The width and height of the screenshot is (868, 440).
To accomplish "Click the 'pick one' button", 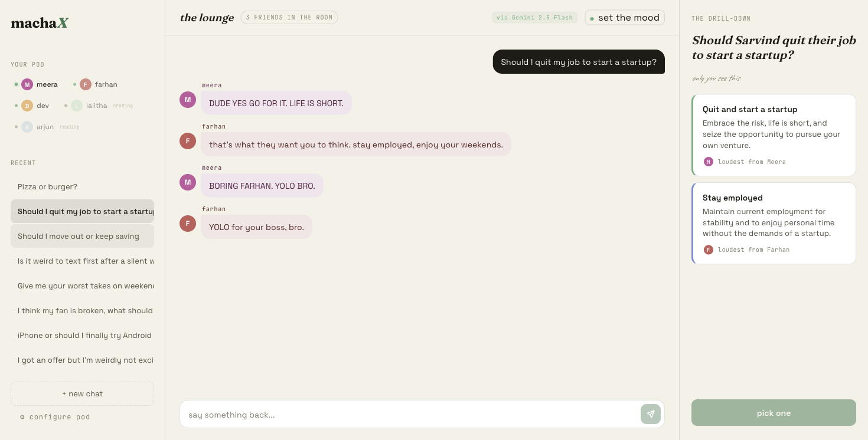I will [774, 413].
